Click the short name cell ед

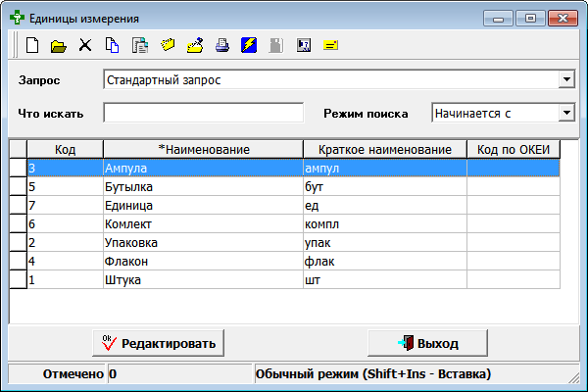pyautogui.click(x=385, y=205)
